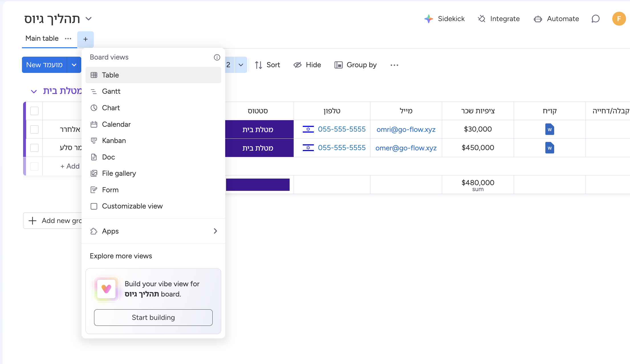
Task: Open the conversation bubble icon
Action: coord(596,19)
